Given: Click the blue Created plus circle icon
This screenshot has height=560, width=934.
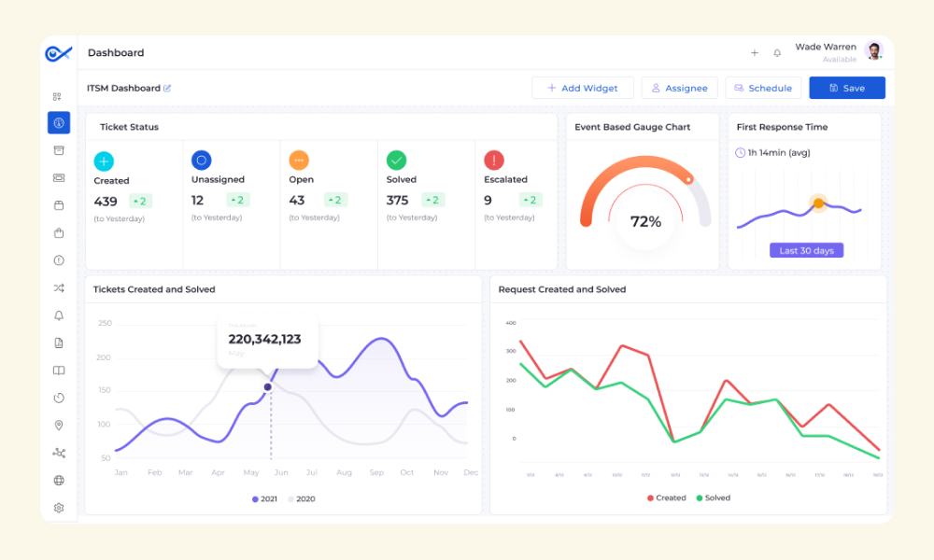Looking at the screenshot, I should (104, 161).
